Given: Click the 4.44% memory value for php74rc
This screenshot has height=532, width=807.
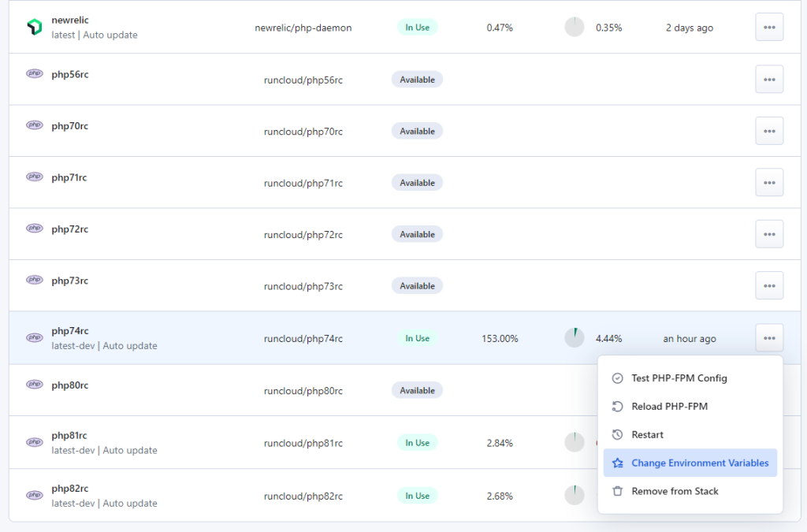Looking at the screenshot, I should pyautogui.click(x=609, y=339).
